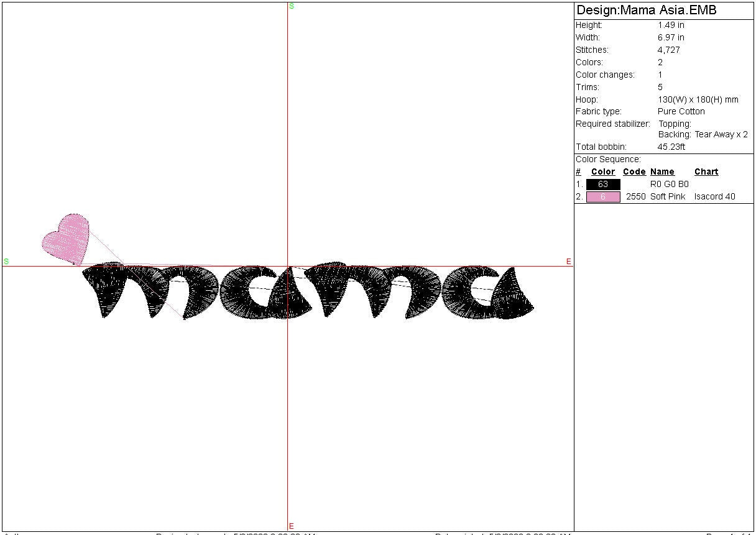
Task: Click the Hoop size 130(W) x 180(H) mm
Action: (698, 99)
